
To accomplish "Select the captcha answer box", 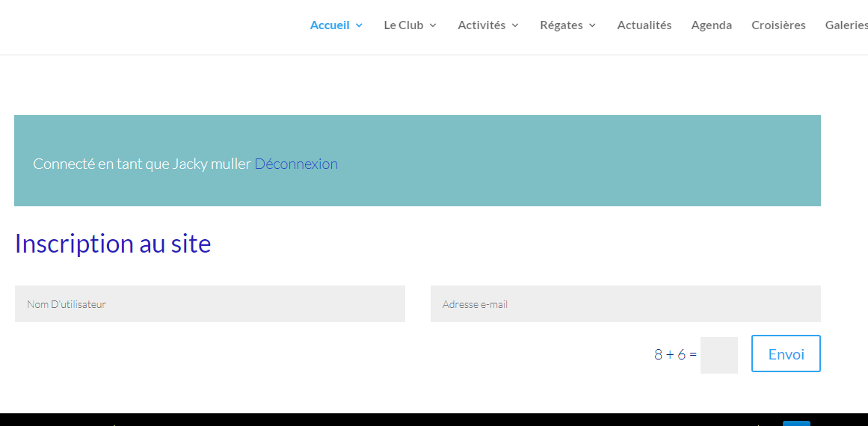I will point(718,354).
